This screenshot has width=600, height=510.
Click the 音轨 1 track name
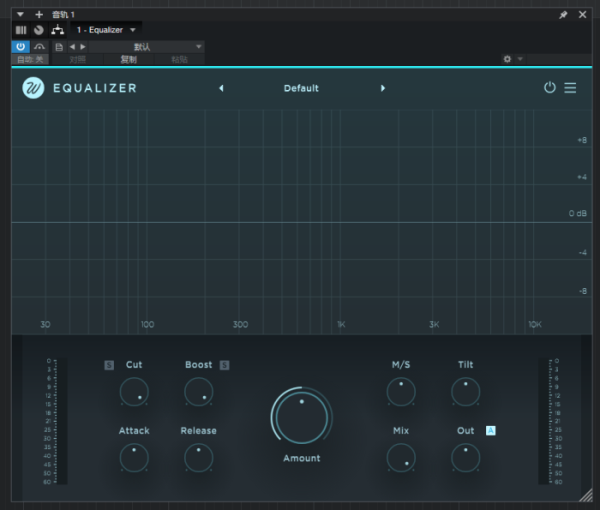63,15
